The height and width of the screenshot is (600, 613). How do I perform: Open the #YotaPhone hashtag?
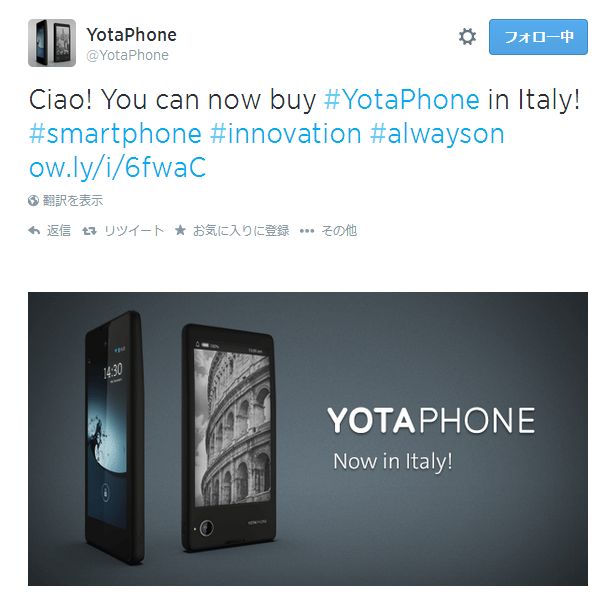pyautogui.click(x=401, y=100)
